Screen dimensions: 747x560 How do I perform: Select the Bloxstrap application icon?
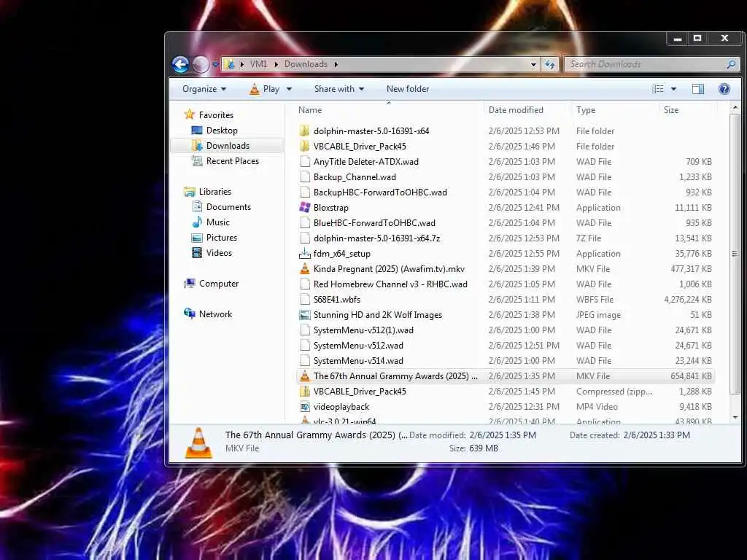304,208
